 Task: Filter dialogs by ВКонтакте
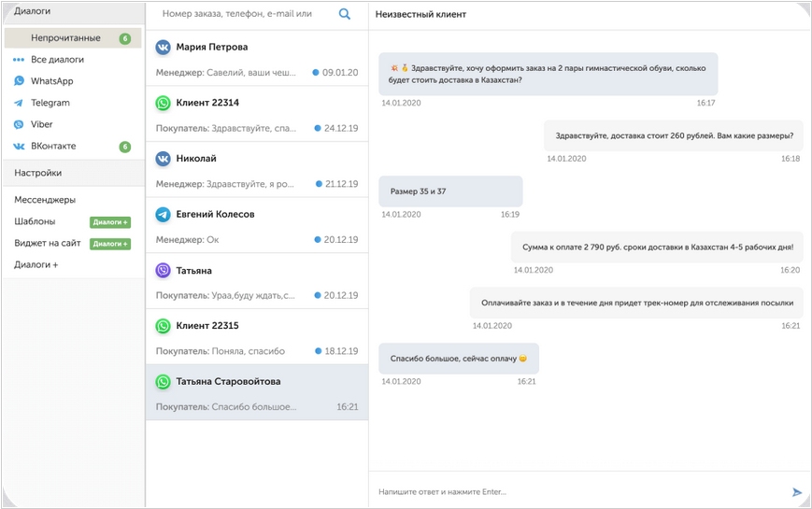click(53, 146)
